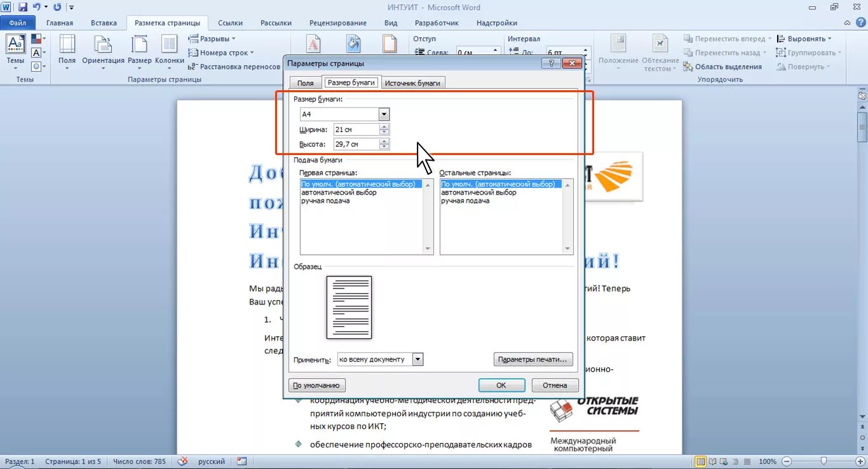
Task: Switch to web layout view
Action: click(x=722, y=461)
